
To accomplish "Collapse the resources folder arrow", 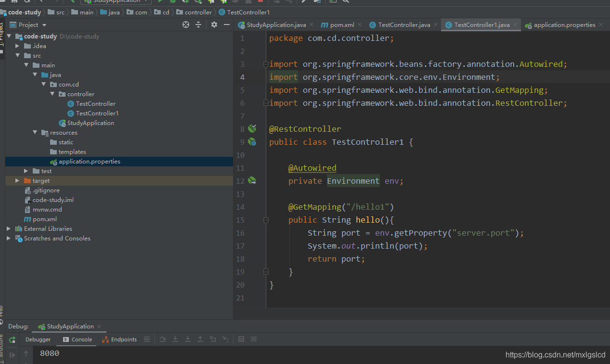I will point(35,133).
